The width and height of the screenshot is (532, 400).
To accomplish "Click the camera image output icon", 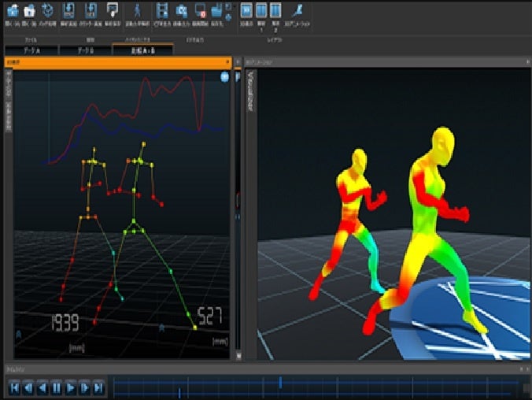I will [181, 11].
